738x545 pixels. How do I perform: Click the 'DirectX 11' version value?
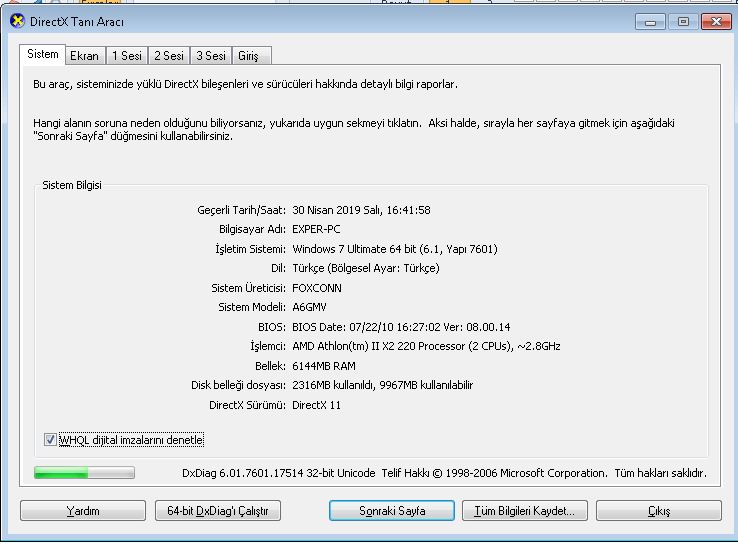tap(316, 405)
